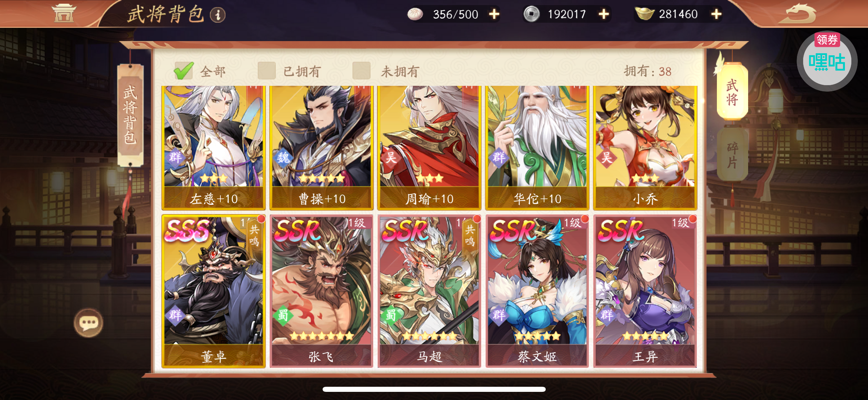
Task: Click the 王异 SSR hero card
Action: click(x=645, y=291)
